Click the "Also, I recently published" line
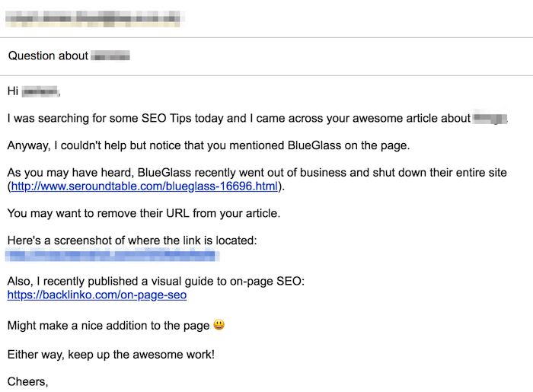Viewport: 533px width, 392px height. coord(155,282)
